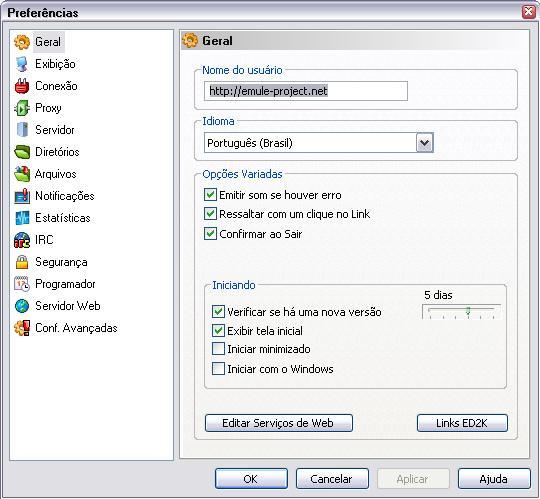
Task: Select the Estatísticas chart icon
Action: [x=22, y=218]
